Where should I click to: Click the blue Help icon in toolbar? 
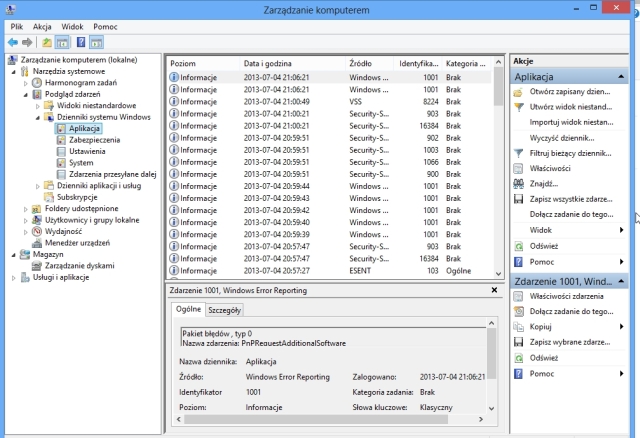pos(81,42)
